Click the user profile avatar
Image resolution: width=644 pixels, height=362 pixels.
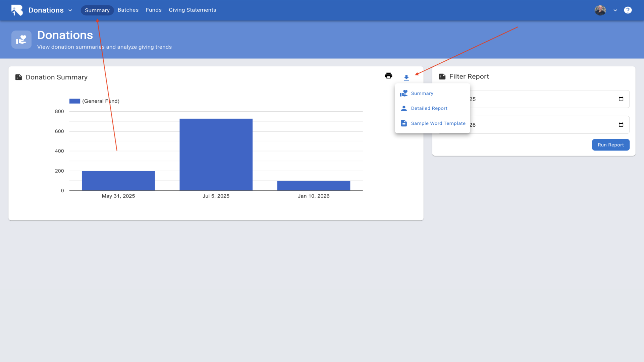click(600, 10)
